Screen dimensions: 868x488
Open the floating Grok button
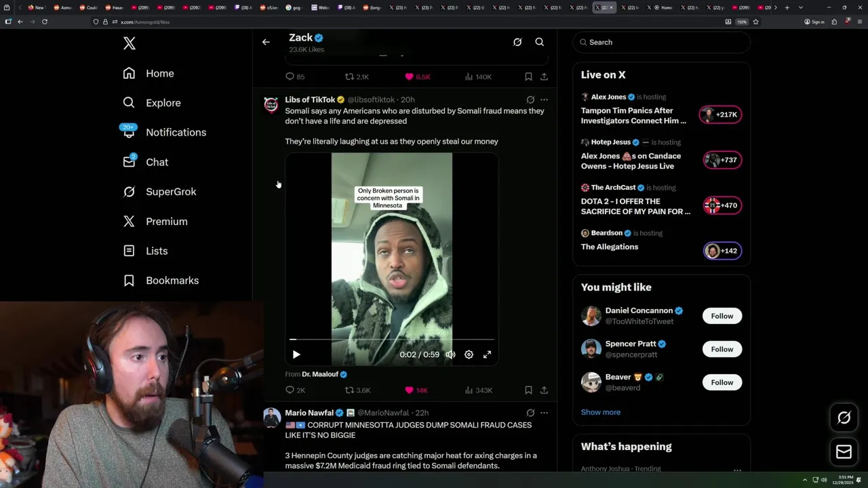[844, 418]
